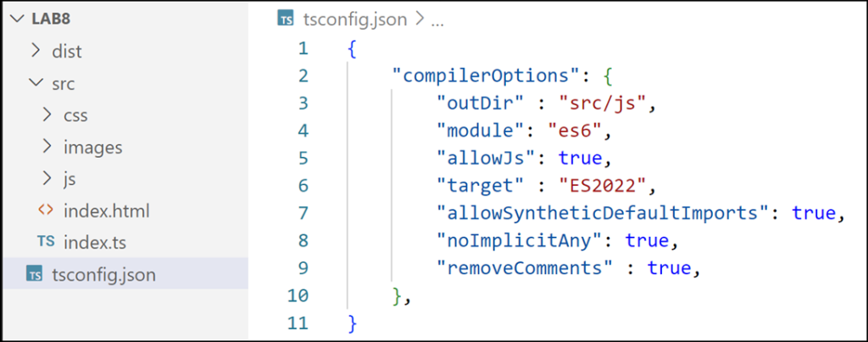The height and width of the screenshot is (342, 868).
Task: Collapse the src folder chevron
Action: [36, 83]
